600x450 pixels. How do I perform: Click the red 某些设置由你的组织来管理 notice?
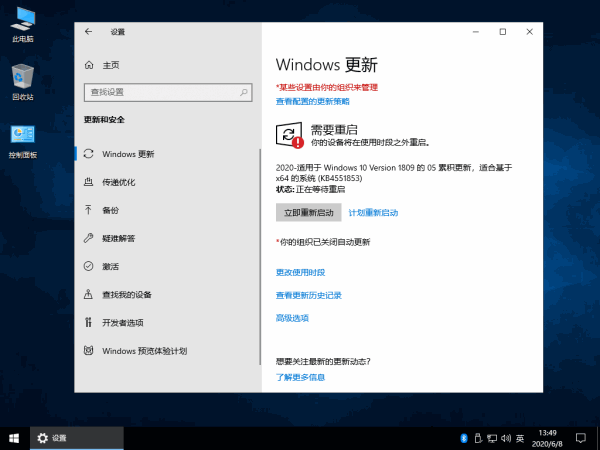click(x=327, y=87)
